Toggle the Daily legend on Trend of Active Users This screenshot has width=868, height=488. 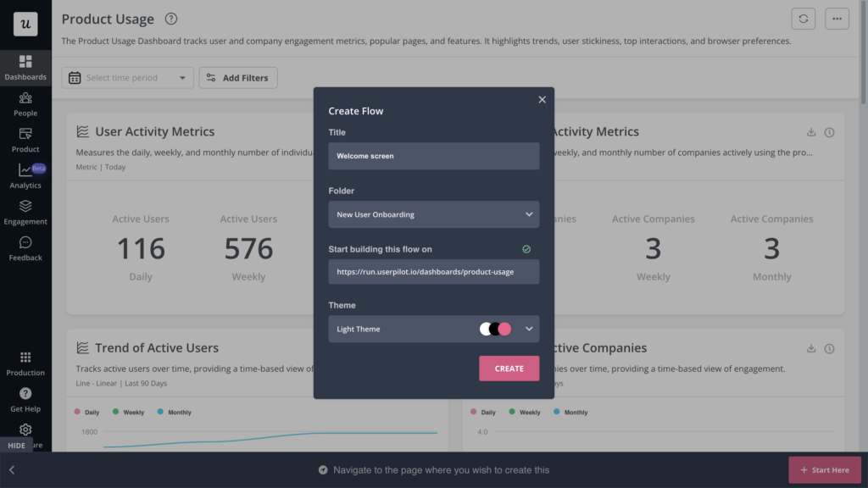[x=88, y=412]
